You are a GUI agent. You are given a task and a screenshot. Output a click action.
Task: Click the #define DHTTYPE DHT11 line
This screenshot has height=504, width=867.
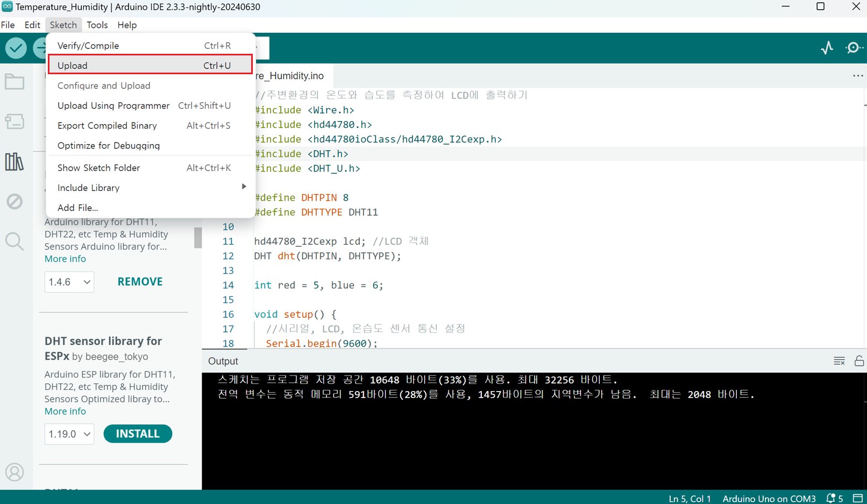click(316, 212)
